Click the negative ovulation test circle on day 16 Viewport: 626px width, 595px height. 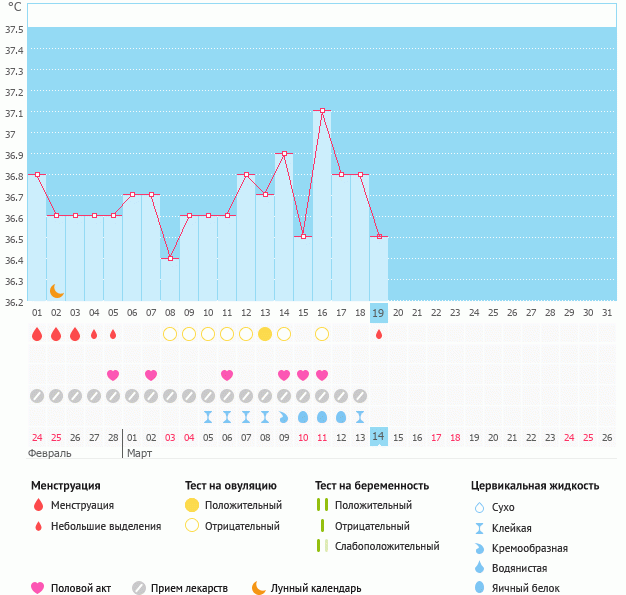coord(322,334)
